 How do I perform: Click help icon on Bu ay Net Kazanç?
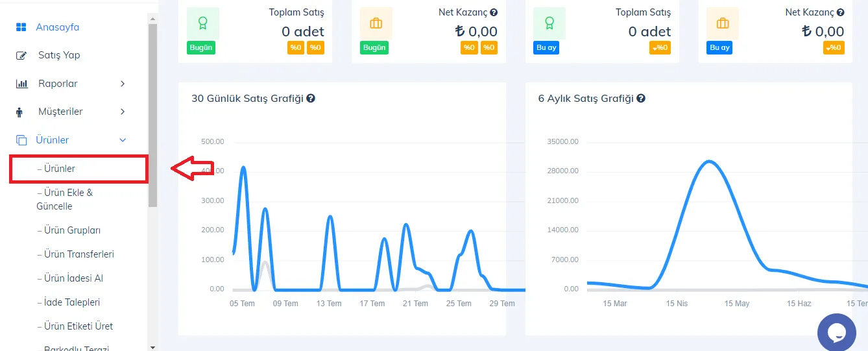click(x=841, y=12)
